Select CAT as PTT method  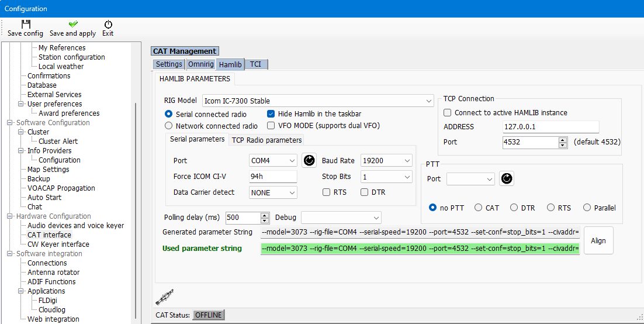(478, 208)
